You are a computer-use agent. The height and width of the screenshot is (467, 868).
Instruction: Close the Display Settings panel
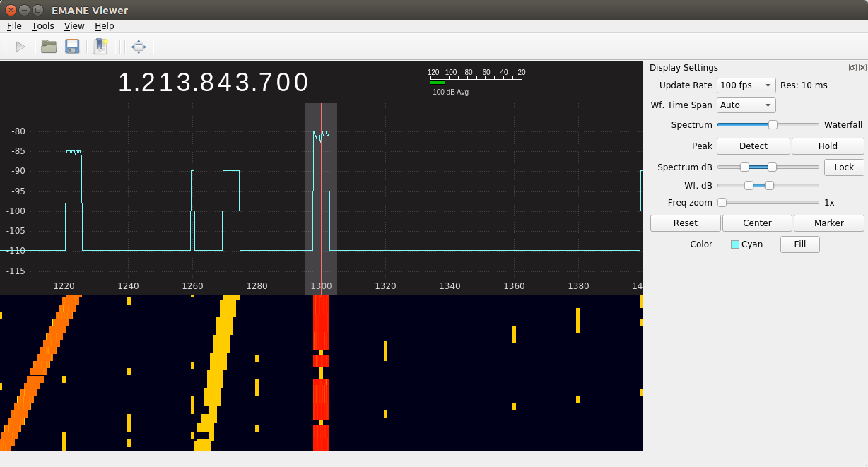[x=862, y=68]
